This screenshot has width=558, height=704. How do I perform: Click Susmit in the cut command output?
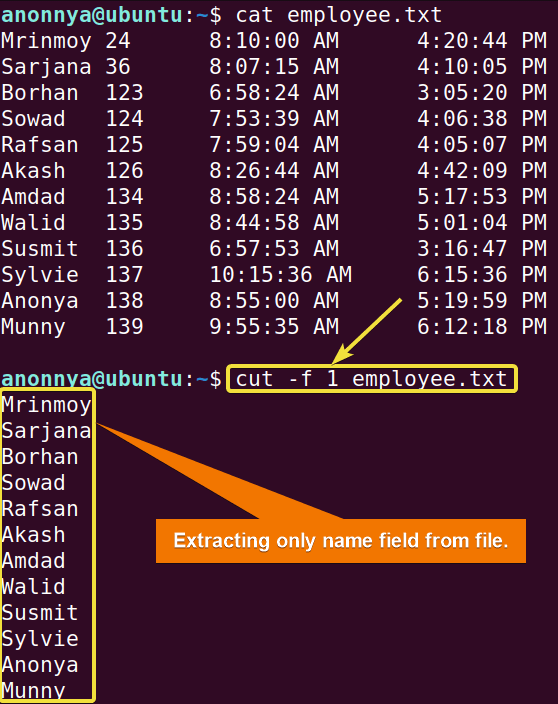click(x=40, y=614)
